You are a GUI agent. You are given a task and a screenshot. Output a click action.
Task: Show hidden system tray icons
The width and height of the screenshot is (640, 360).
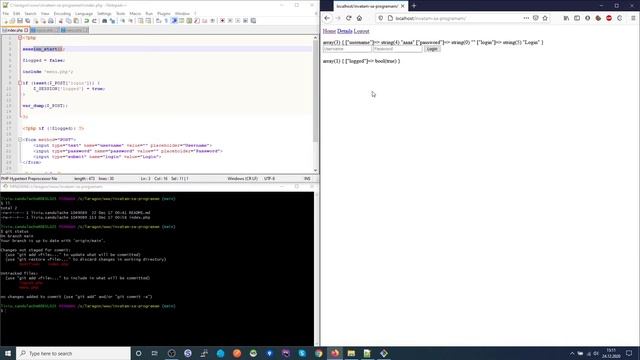572,353
